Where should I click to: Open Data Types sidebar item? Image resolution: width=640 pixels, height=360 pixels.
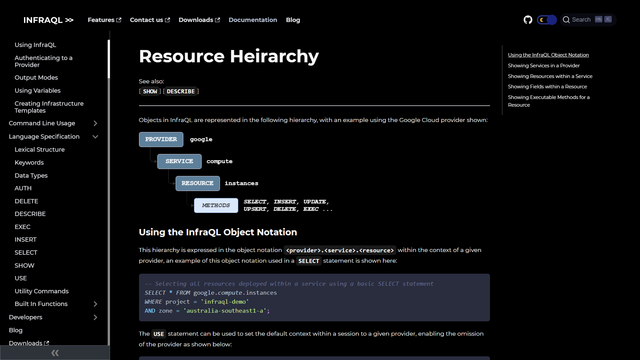[31, 176]
